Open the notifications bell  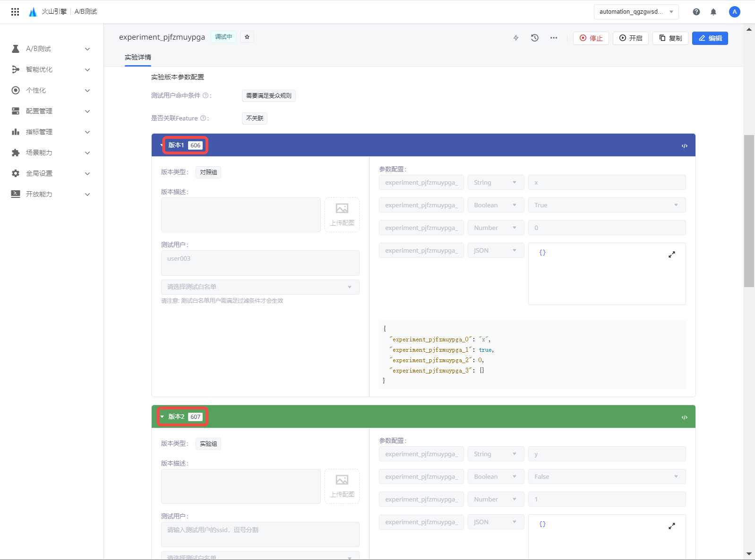tap(713, 12)
